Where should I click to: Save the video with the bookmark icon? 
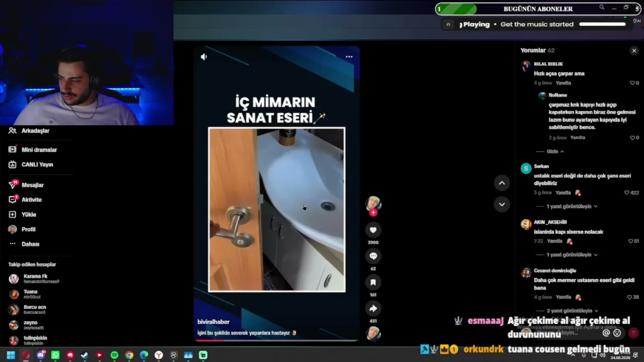tap(373, 282)
